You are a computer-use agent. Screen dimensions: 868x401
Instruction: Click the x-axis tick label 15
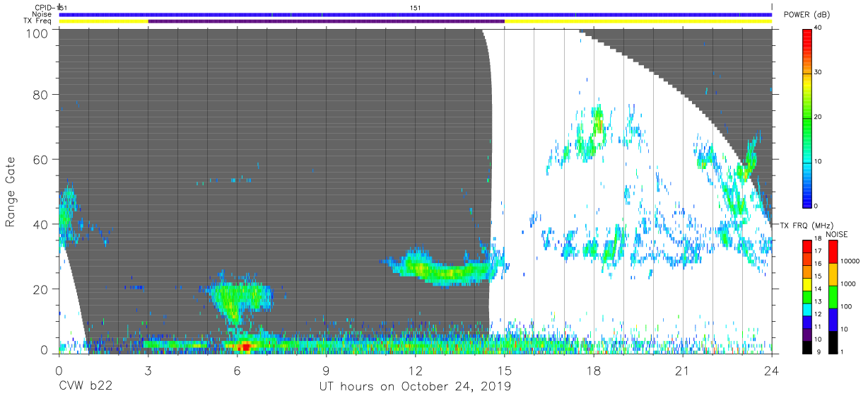click(505, 370)
